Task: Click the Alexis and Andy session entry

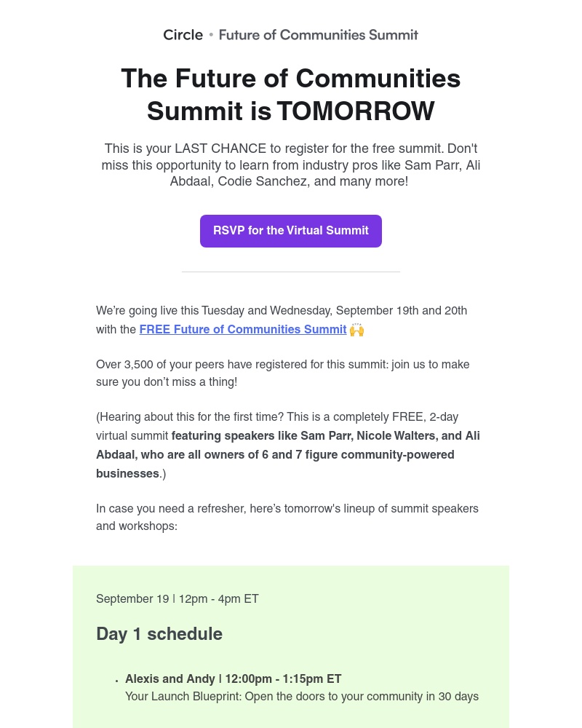Action: (x=233, y=679)
